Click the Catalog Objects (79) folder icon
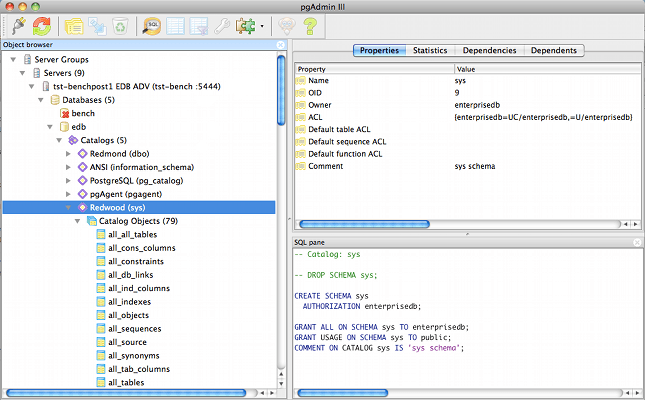The width and height of the screenshot is (645, 400). click(91, 221)
